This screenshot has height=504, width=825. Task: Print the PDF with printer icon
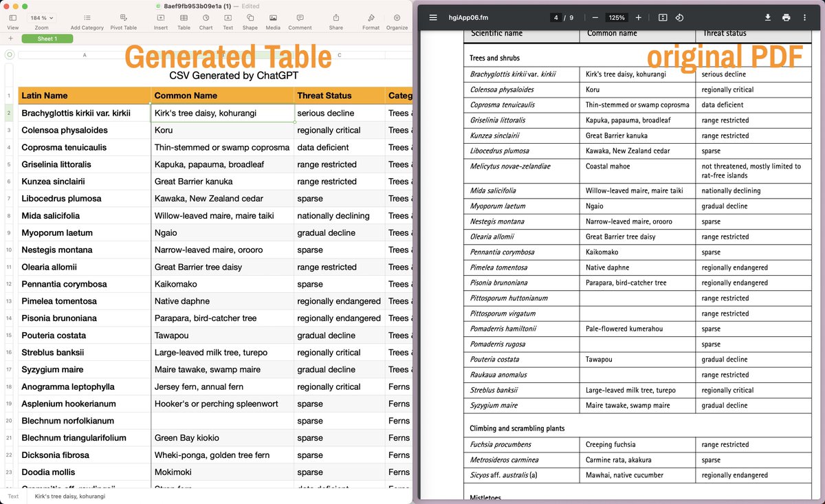(x=786, y=17)
